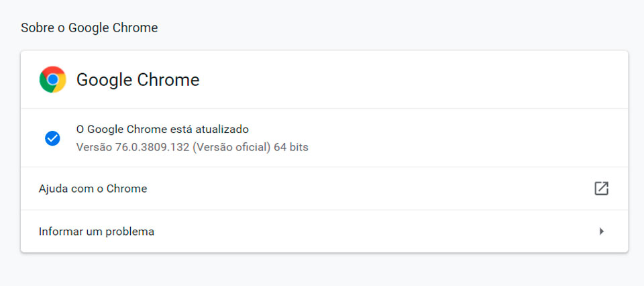Click the word problema in the report row
This screenshot has width=644, height=286.
[129, 232]
